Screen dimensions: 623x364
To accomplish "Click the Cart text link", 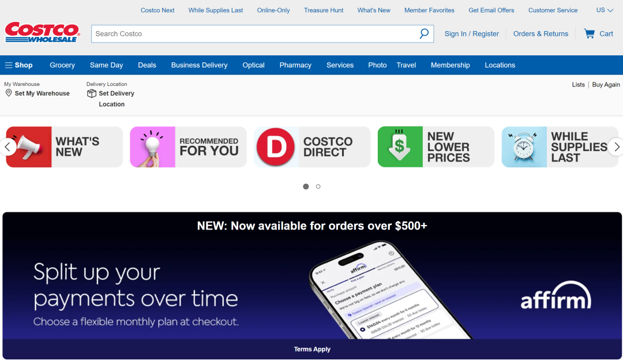I will coord(606,34).
